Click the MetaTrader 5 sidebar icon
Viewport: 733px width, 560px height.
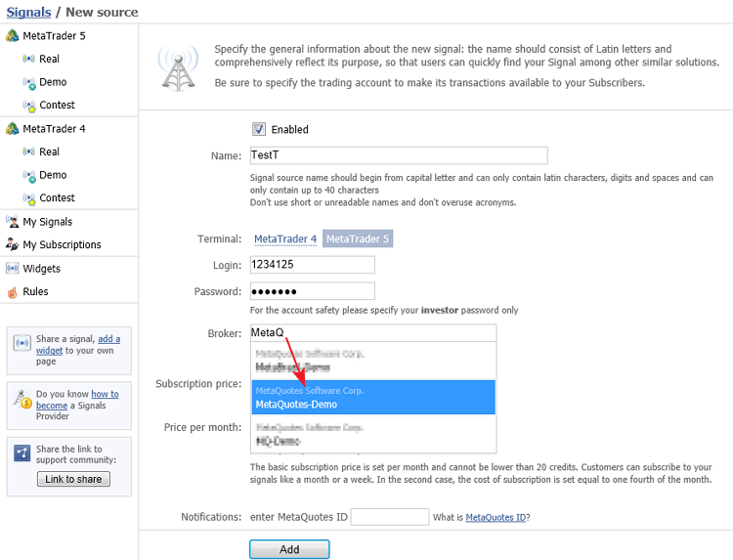pyautogui.click(x=12, y=35)
